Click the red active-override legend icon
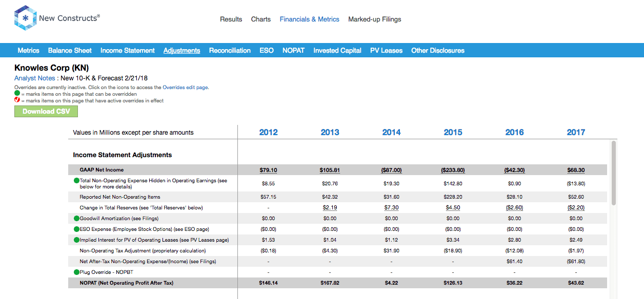 (x=17, y=101)
